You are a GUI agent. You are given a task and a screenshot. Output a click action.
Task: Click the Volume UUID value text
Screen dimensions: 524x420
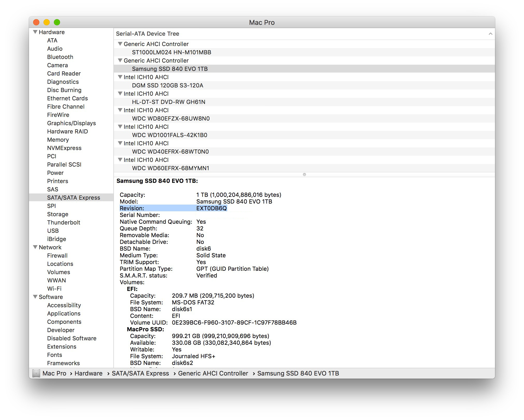pos(234,322)
